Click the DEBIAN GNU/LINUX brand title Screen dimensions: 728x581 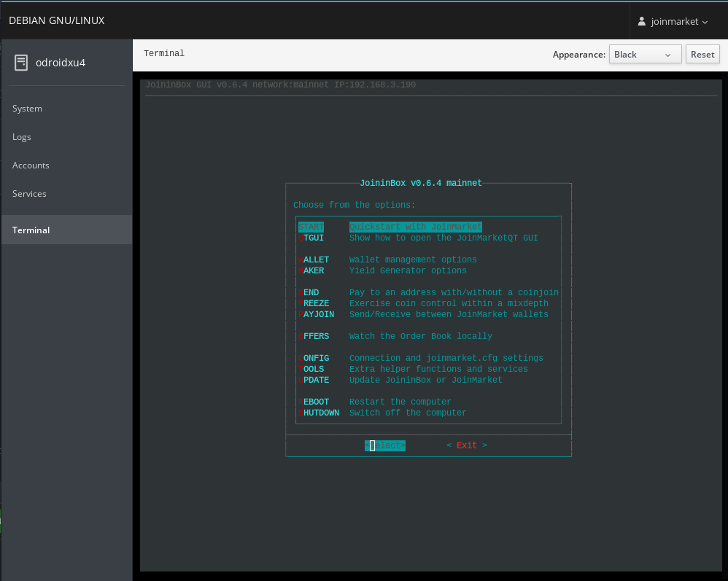click(57, 20)
